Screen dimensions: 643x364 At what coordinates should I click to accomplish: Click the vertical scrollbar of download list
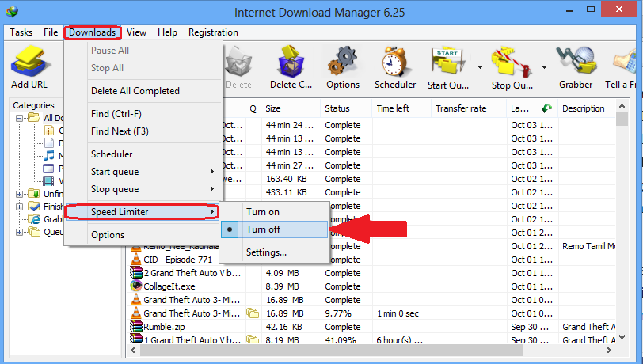[x=622, y=229]
